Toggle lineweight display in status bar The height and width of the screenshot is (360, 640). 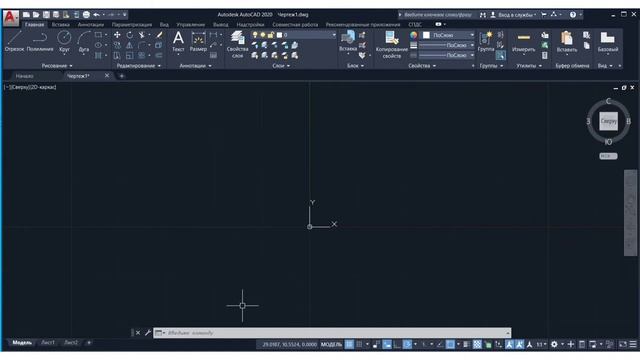point(466,344)
